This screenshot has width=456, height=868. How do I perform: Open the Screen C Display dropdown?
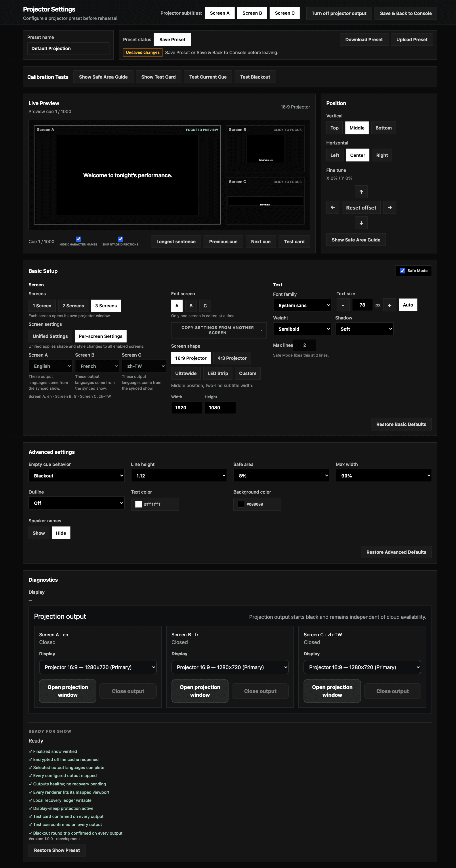(x=362, y=667)
